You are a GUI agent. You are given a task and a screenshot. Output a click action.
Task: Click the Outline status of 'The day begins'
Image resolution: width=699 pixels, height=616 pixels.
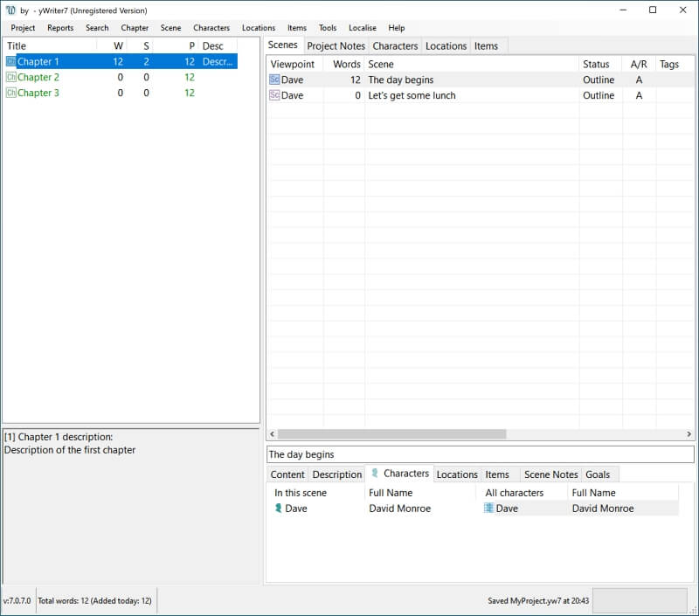click(x=599, y=80)
